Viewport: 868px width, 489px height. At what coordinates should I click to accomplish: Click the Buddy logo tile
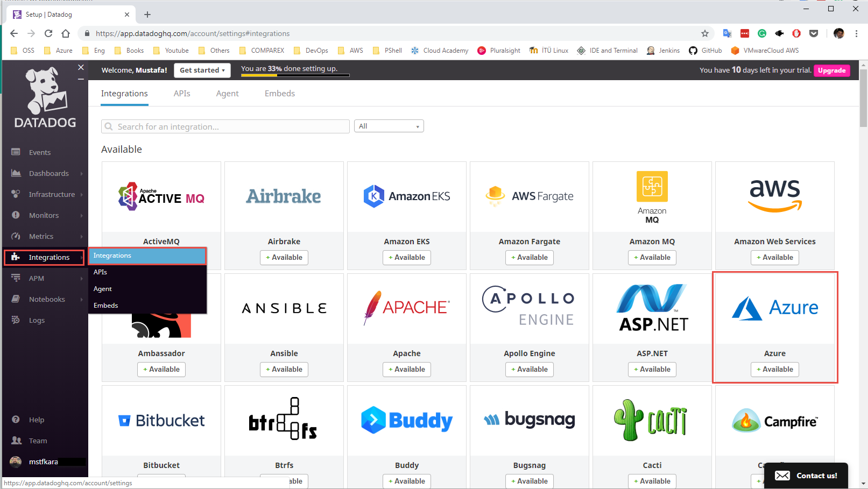pyautogui.click(x=407, y=420)
